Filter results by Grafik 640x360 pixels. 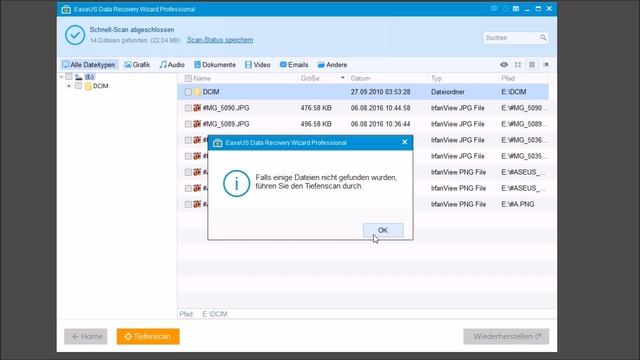pos(137,64)
